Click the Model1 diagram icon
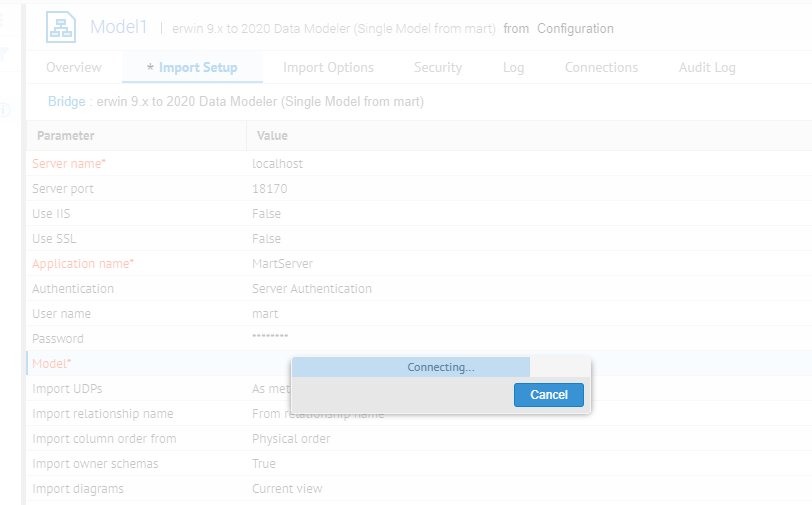Image resolution: width=812 pixels, height=505 pixels. [x=60, y=28]
